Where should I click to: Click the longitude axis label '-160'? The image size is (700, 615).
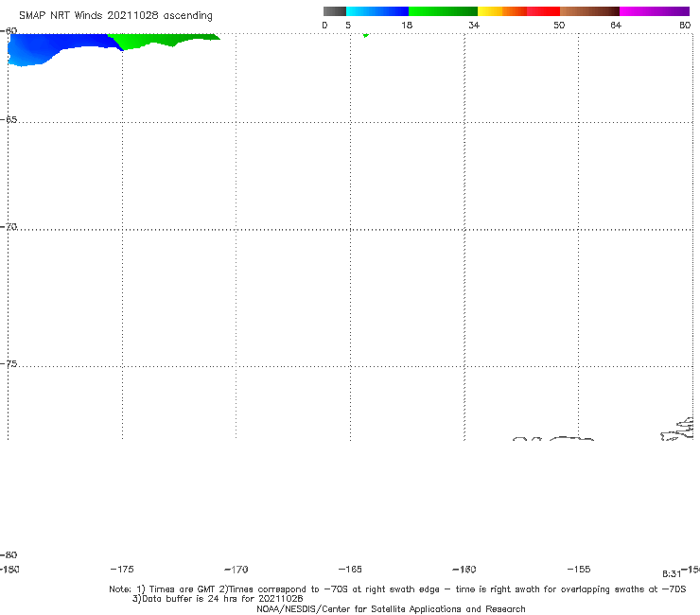pos(464,569)
